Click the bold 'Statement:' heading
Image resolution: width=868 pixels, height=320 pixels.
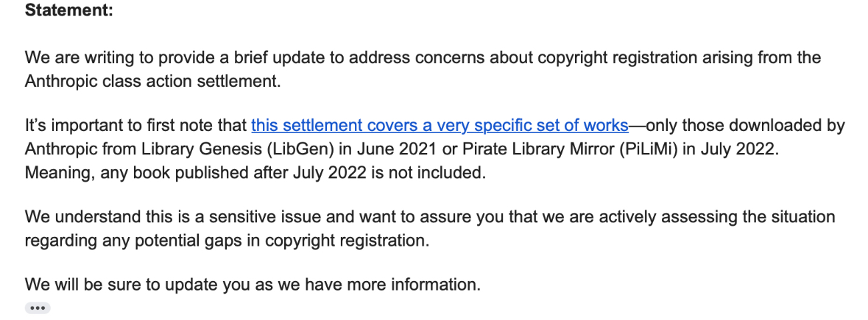point(68,12)
